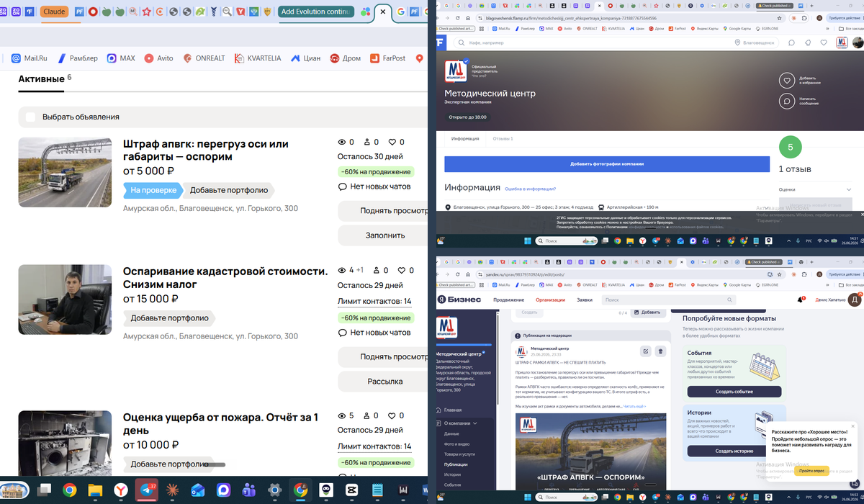Click the 'Заполнить' button
The width and height of the screenshot is (864, 504).
click(x=383, y=235)
